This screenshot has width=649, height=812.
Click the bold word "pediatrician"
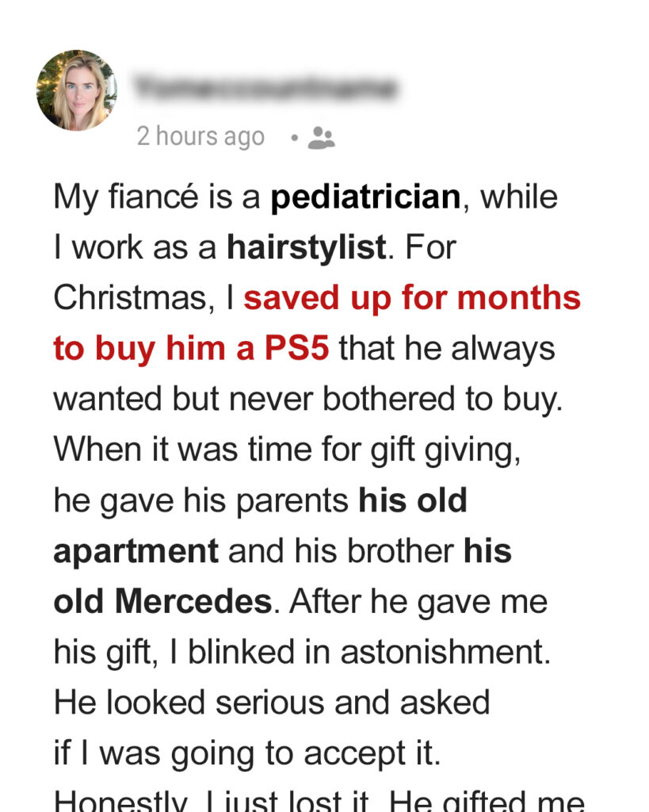pos(365,197)
